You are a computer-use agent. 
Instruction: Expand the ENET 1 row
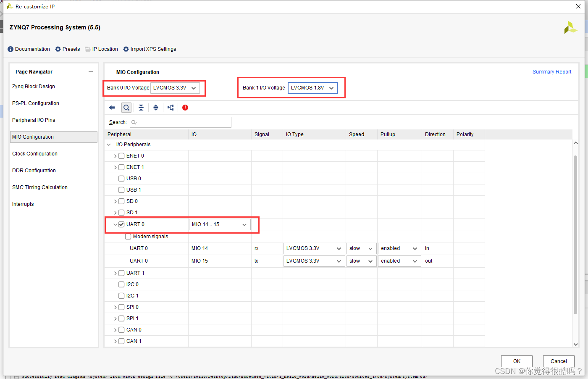(x=115, y=167)
